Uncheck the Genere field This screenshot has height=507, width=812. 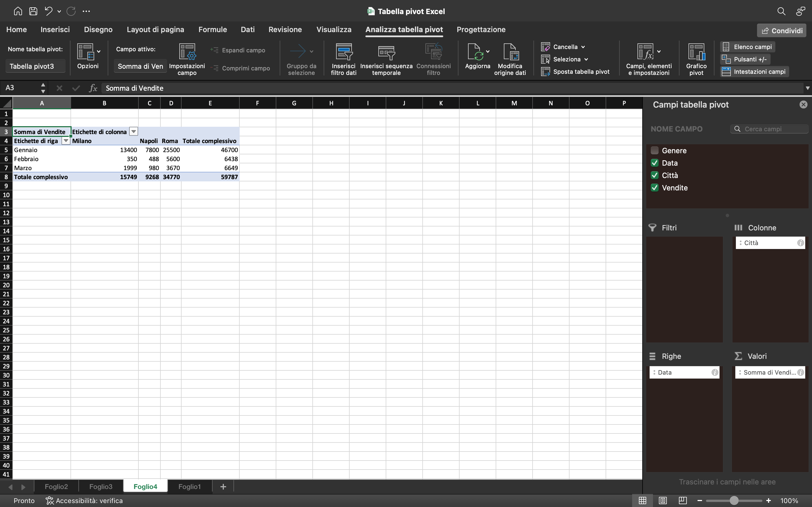click(655, 150)
